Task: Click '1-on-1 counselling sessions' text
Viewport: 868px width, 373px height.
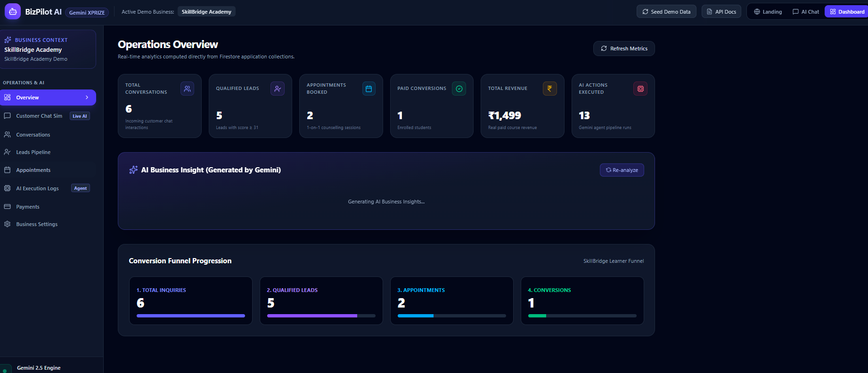Action: pyautogui.click(x=334, y=128)
